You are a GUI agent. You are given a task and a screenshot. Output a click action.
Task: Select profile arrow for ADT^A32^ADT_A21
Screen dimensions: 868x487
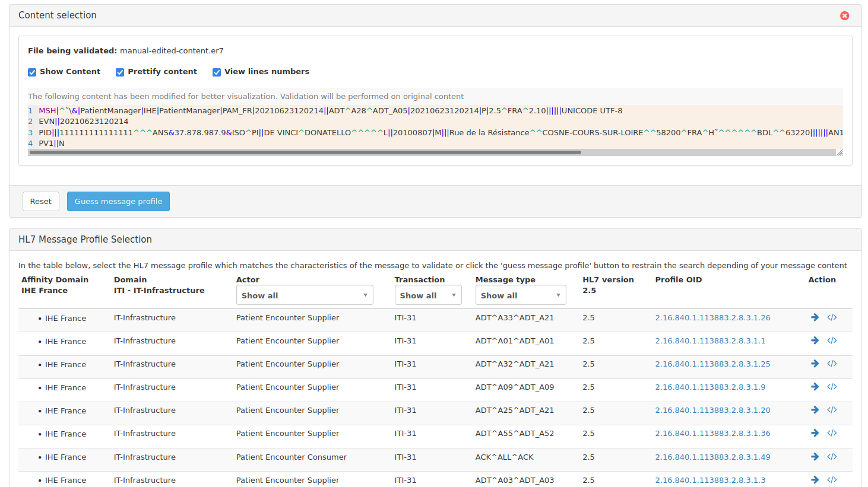point(815,364)
